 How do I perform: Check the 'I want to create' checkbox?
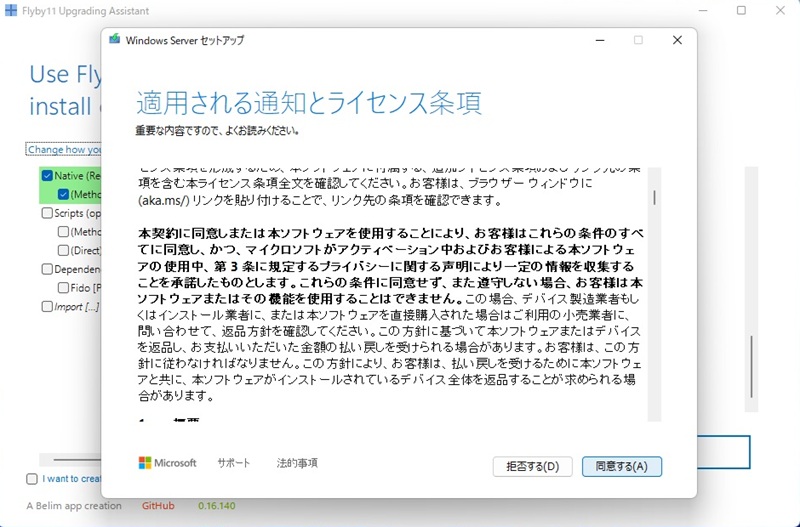32,479
